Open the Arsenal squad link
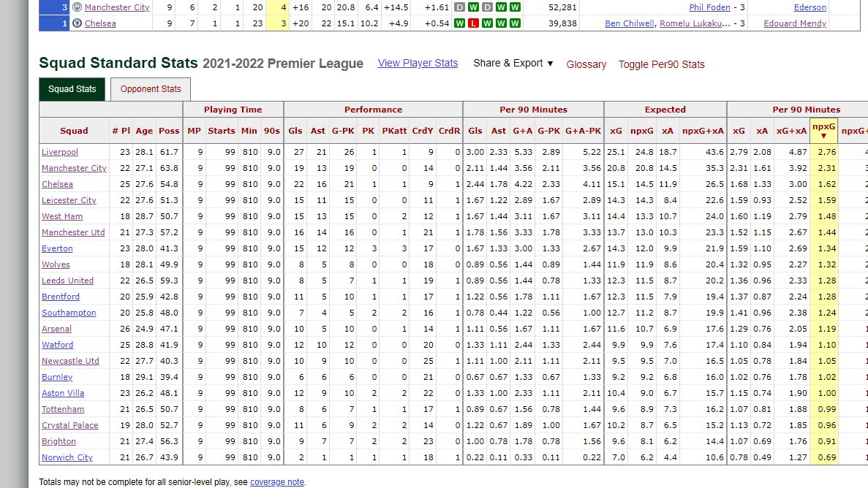Image resolution: width=868 pixels, height=488 pixels. (x=56, y=329)
